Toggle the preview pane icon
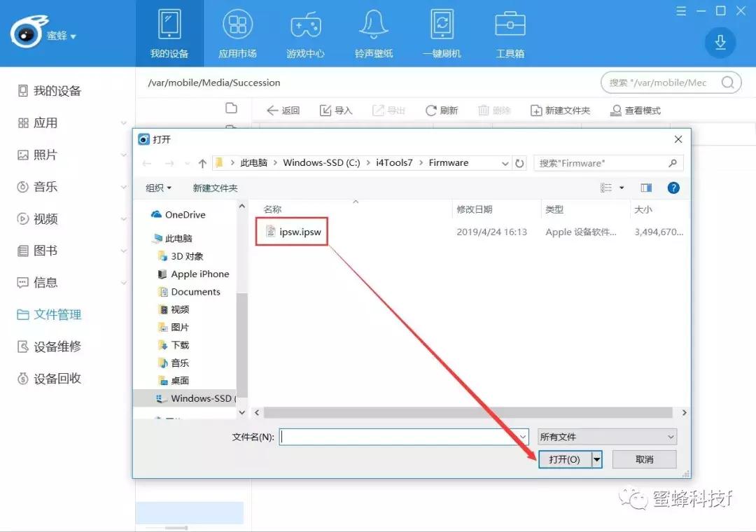Screen dimensions: 756x532 click(x=646, y=188)
